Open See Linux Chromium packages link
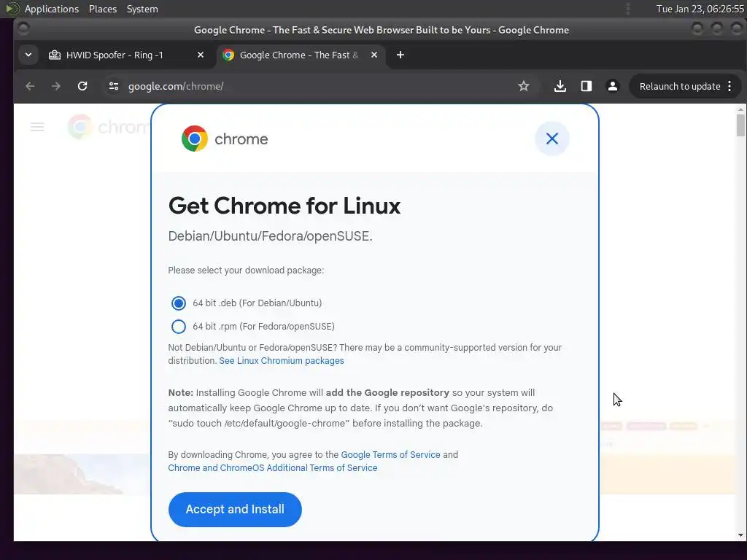The width and height of the screenshot is (747, 560). (282, 360)
